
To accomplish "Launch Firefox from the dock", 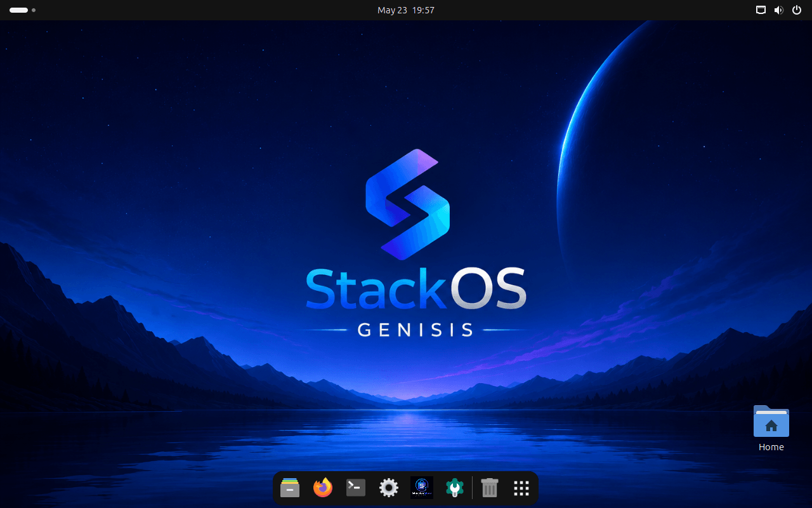I will coord(323,488).
